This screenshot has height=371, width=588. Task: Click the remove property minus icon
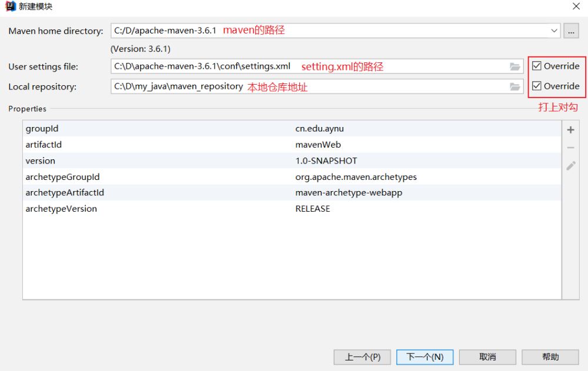[x=570, y=148]
